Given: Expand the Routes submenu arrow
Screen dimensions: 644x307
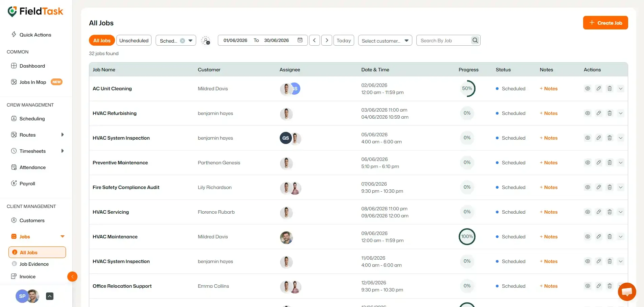Looking at the screenshot, I should 62,135.
